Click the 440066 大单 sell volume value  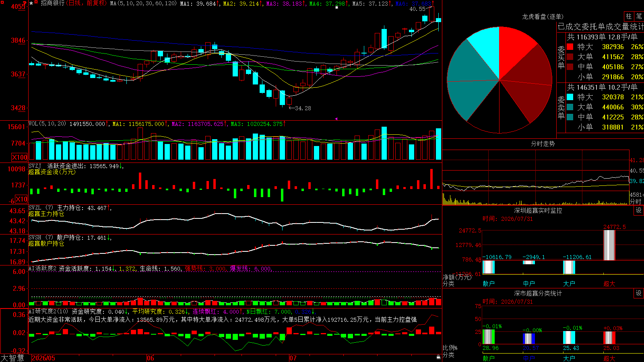[613, 107]
